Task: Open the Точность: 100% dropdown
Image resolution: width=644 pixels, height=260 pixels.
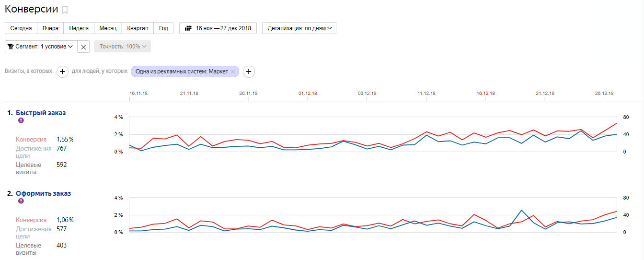Action: coord(123,47)
